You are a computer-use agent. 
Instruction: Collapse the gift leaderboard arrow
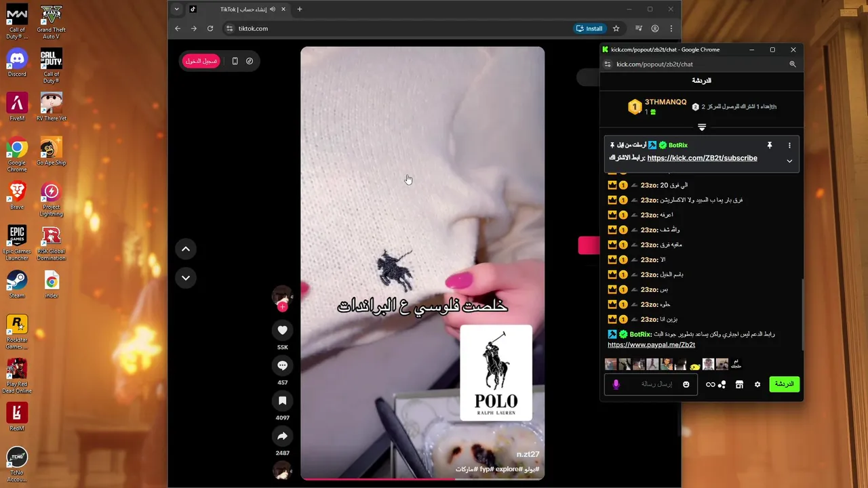702,127
